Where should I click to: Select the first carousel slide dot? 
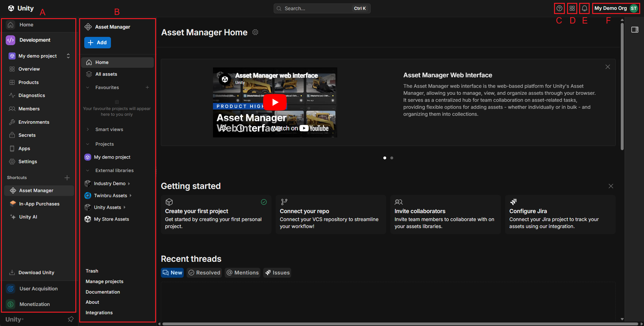coord(385,158)
